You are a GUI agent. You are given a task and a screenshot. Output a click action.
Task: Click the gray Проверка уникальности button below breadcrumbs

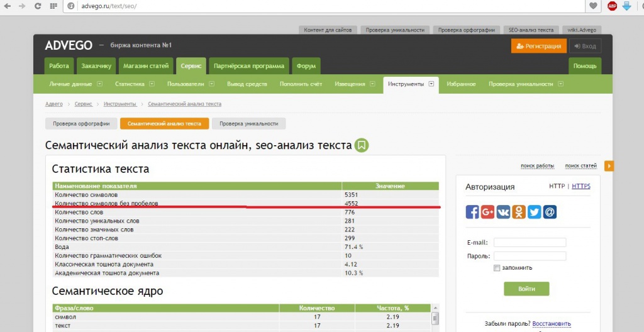[x=248, y=124]
